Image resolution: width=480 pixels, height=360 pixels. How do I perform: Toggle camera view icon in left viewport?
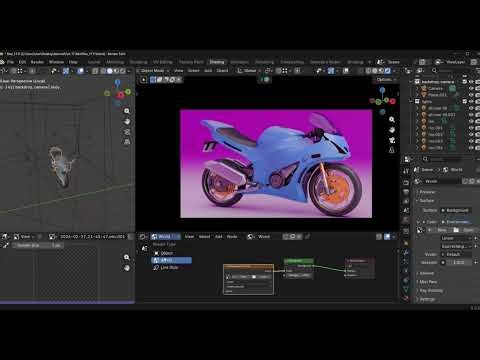click(127, 132)
